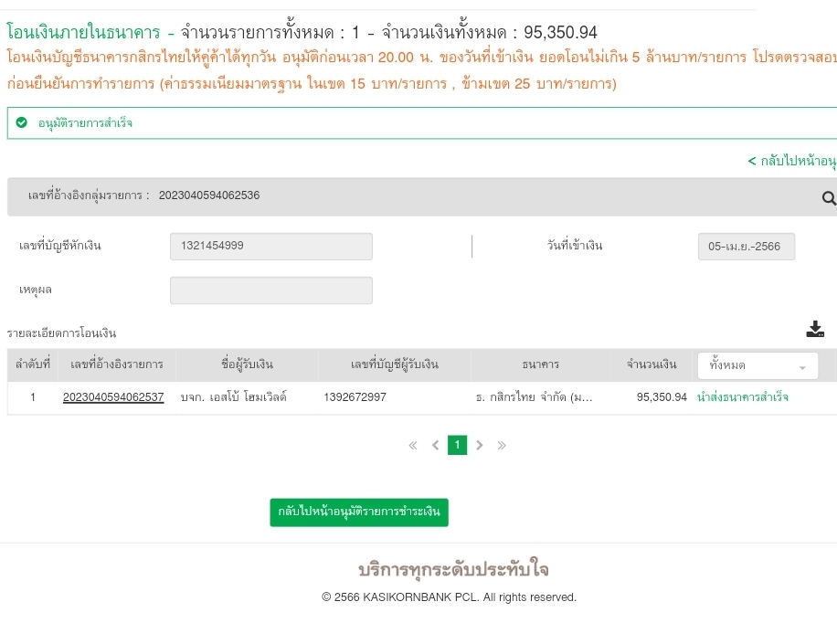This screenshot has width=837, height=644.
Task: Click the ธนาคาร column header
Action: click(541, 365)
